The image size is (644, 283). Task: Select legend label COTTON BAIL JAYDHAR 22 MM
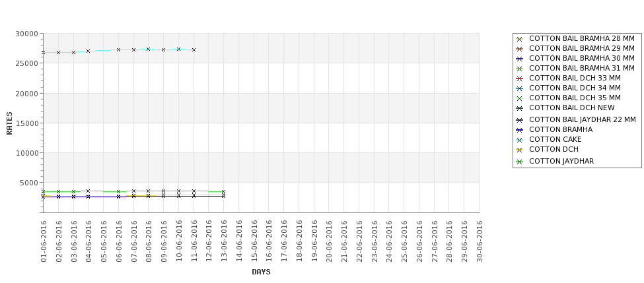(583, 120)
